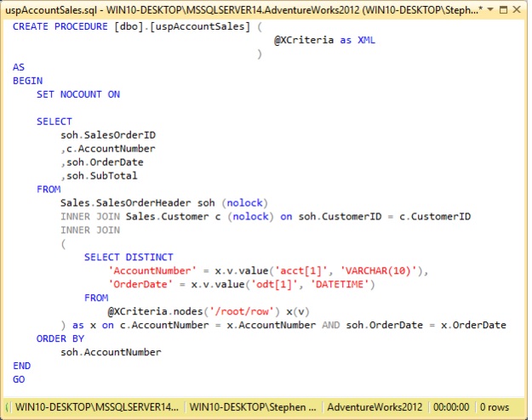
Task: Click the 'VARCHAR(10)' string literal
Action: (378, 270)
